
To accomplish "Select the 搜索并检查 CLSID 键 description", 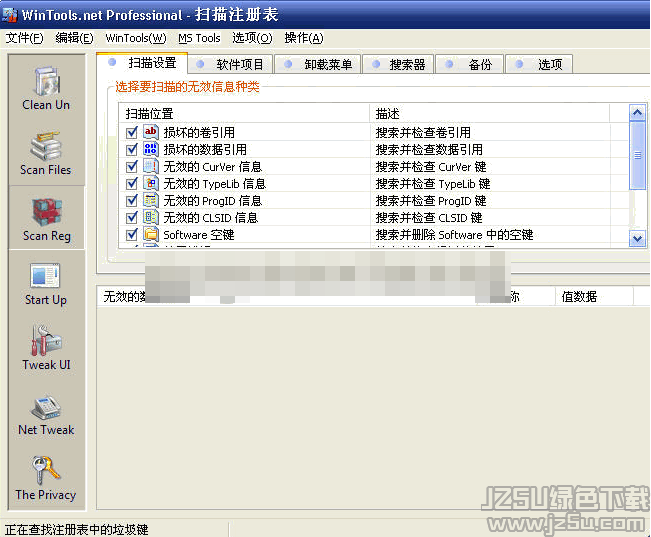I will (428, 218).
